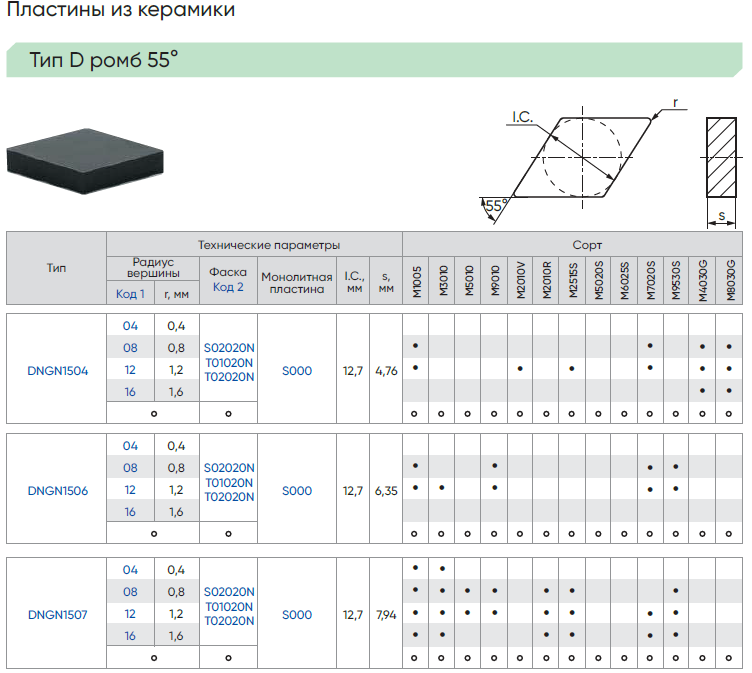Click code 08 in the DNGN1504 row
This screenshot has height=673, width=752.
[x=130, y=348]
